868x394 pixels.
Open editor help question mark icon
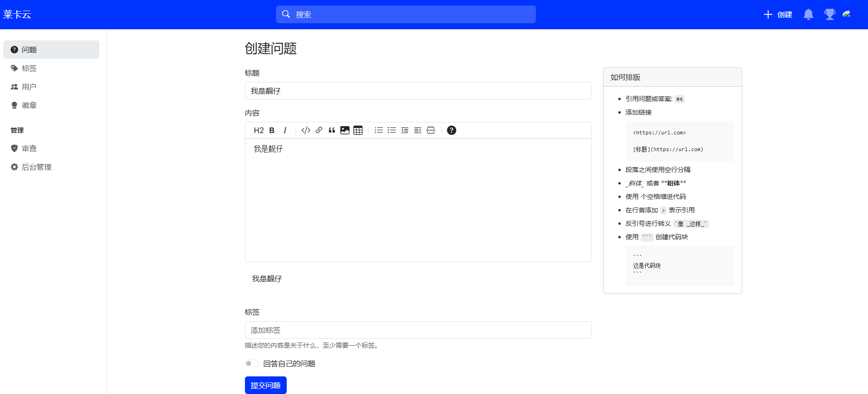pos(451,130)
